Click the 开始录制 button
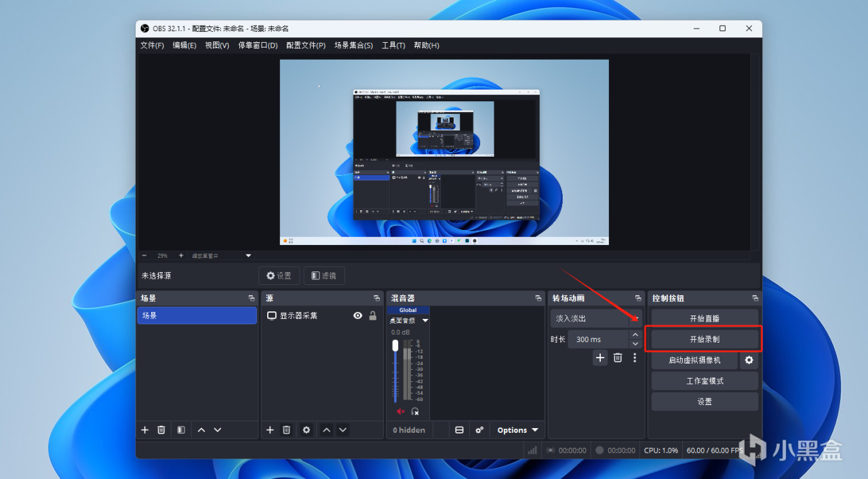 coord(705,339)
